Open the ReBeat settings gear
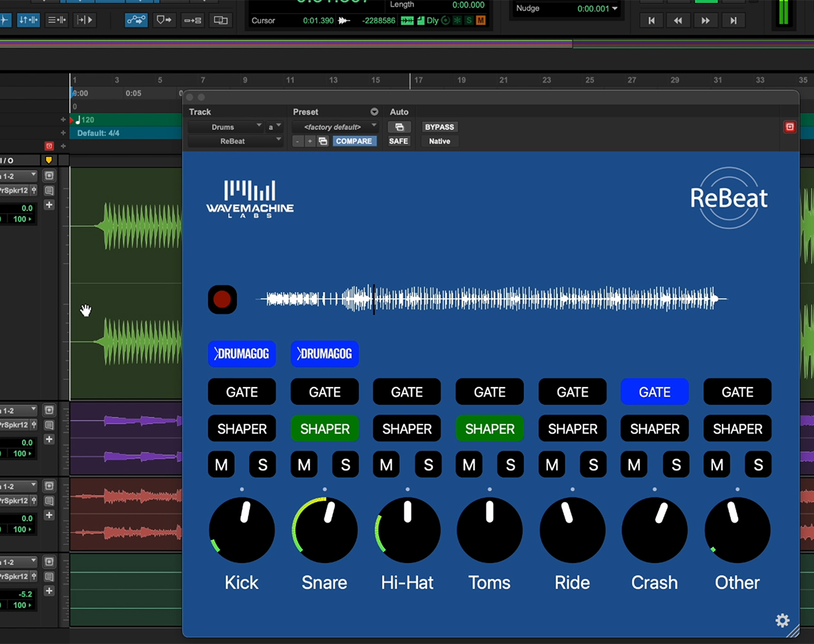This screenshot has width=814, height=644. (782, 620)
